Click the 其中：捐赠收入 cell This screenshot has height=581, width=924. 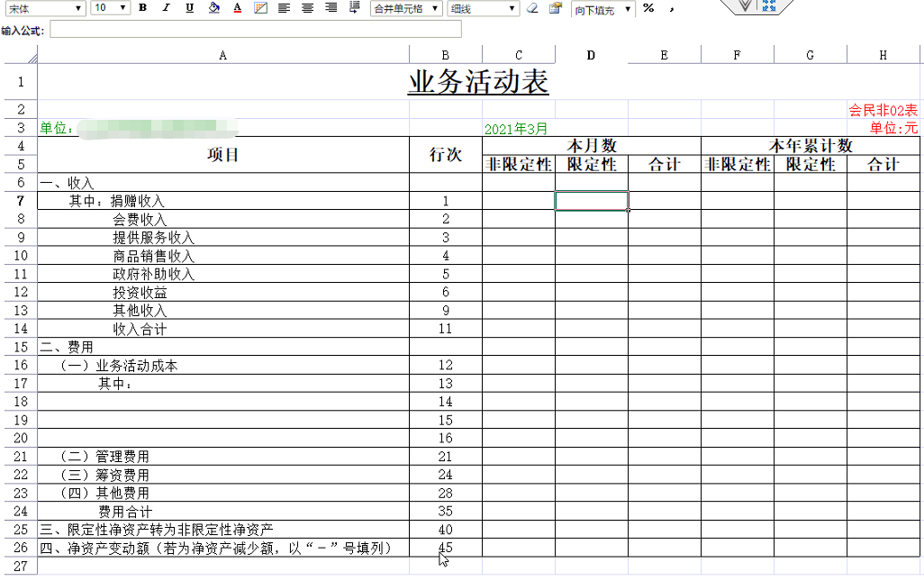coord(222,201)
